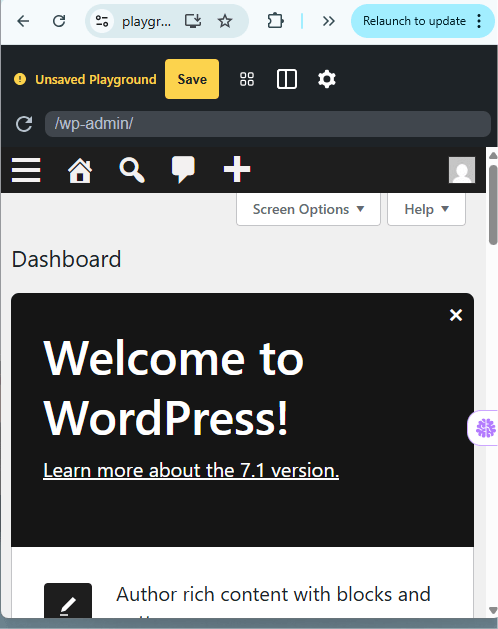
Task: Open the user avatar profile menu
Action: pos(462,170)
